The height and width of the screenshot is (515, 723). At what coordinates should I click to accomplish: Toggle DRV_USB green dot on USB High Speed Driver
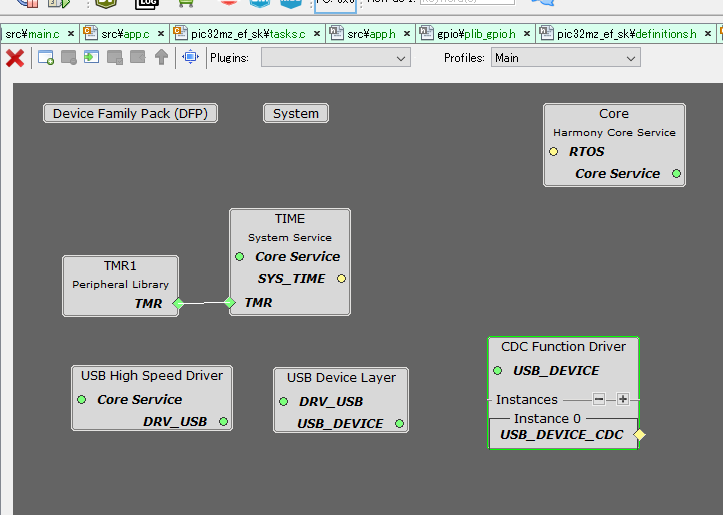click(x=223, y=422)
